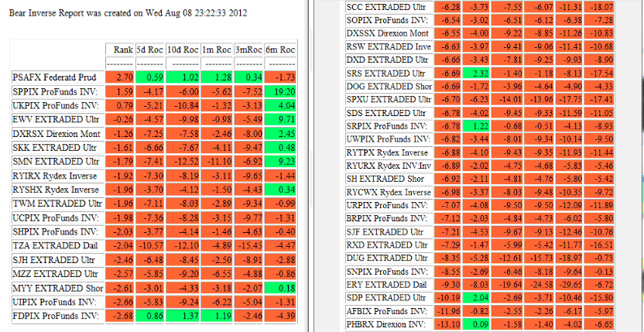This screenshot has height=332, width=644.
Task: Click the DXSSX Direxion Mont row label
Action: point(389,33)
